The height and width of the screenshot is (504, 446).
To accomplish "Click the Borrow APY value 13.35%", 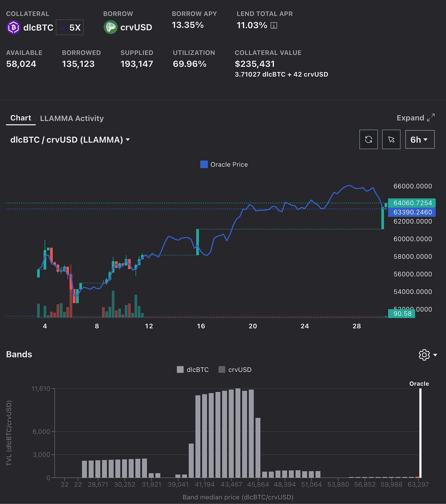I will coord(188,25).
